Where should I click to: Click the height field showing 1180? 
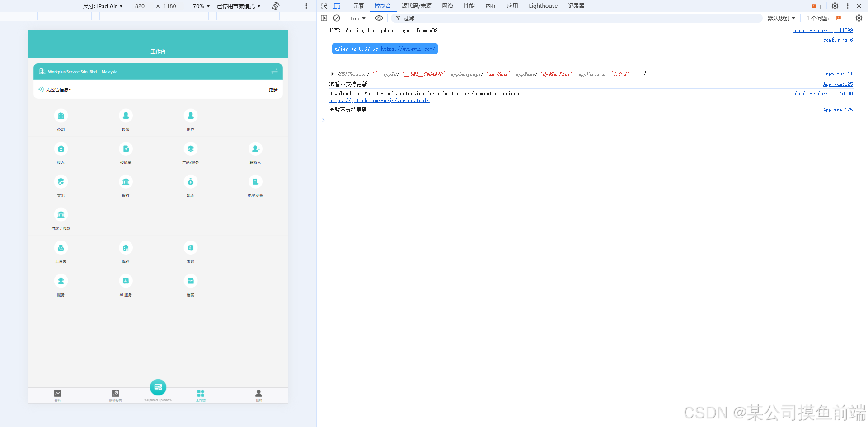[x=170, y=6]
